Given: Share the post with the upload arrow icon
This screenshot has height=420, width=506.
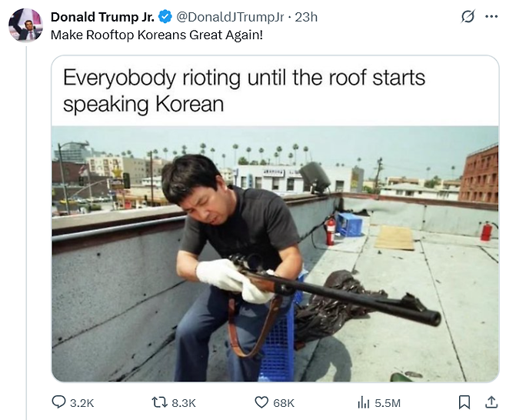Looking at the screenshot, I should coord(491,402).
